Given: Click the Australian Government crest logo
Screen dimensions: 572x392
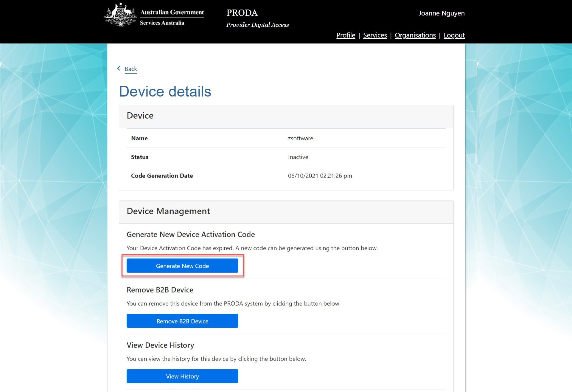Looking at the screenshot, I should point(120,15).
